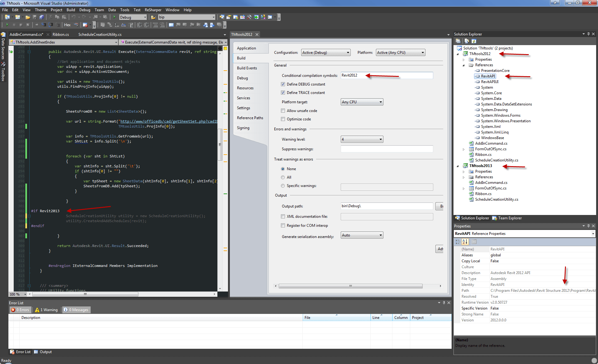The width and height of the screenshot is (598, 364).
Task: Click the Hex display toolbar button
Action: point(67,25)
